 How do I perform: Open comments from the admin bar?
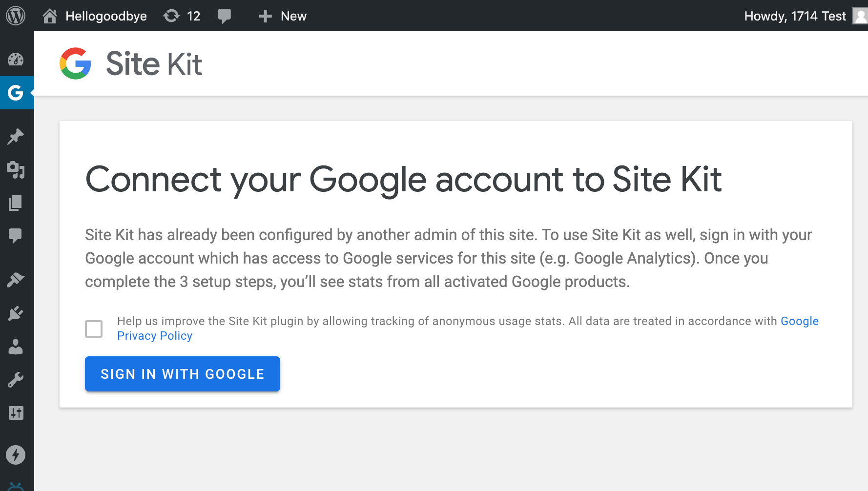[x=225, y=16]
